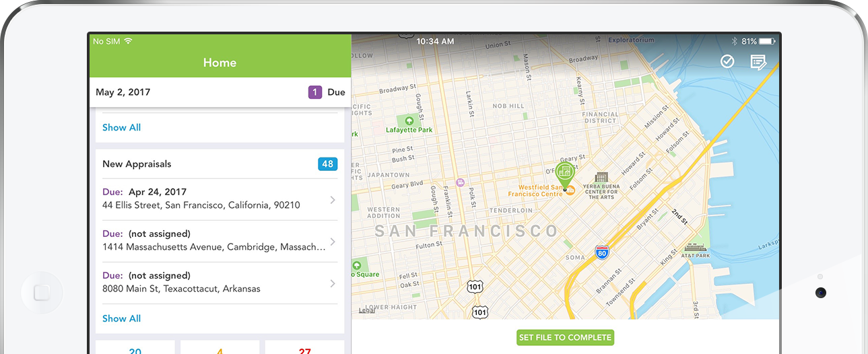Expand the 44 Ellis Street appraisal chevron
The width and height of the screenshot is (868, 354).
(333, 200)
